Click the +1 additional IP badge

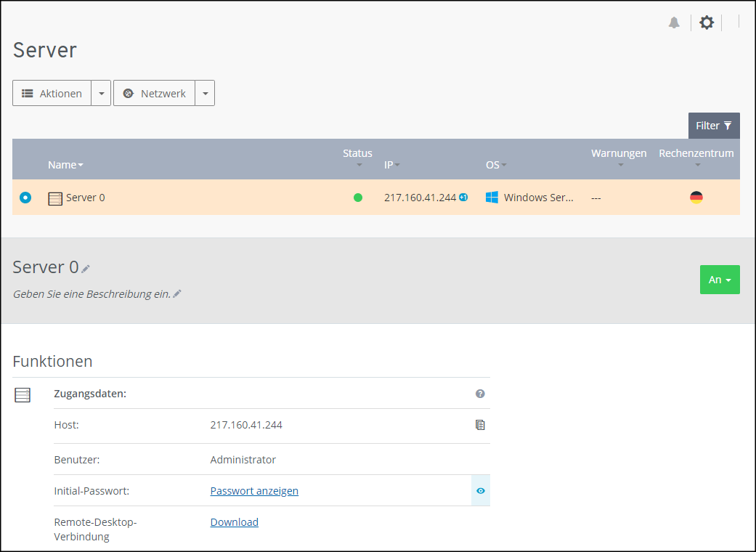pos(463,198)
